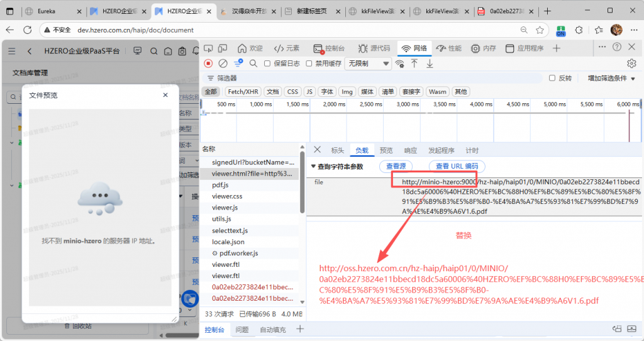Click the 查看 URL 编码 button

tap(457, 167)
